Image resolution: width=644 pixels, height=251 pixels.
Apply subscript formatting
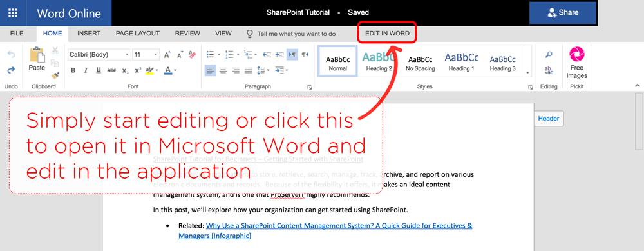pyautogui.click(x=125, y=71)
